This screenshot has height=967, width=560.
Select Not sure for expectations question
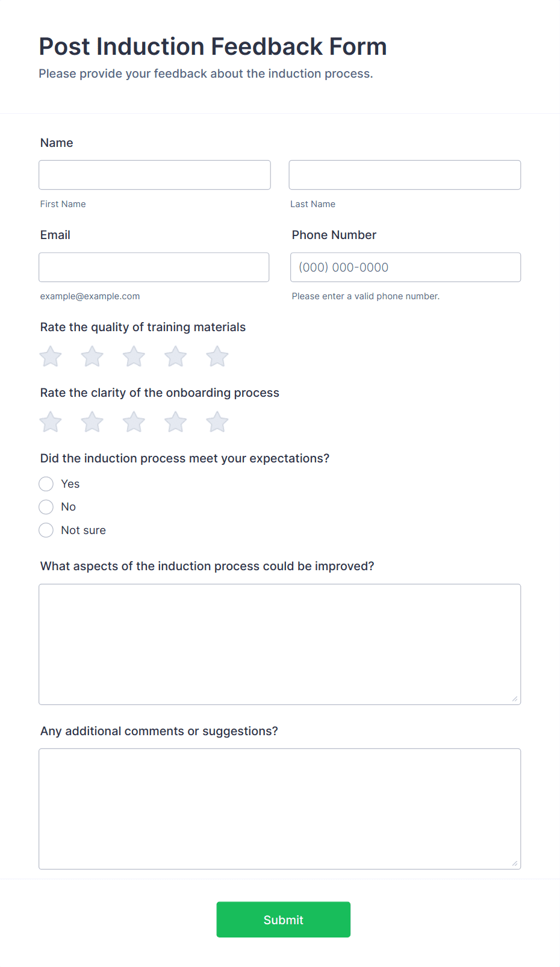46,530
